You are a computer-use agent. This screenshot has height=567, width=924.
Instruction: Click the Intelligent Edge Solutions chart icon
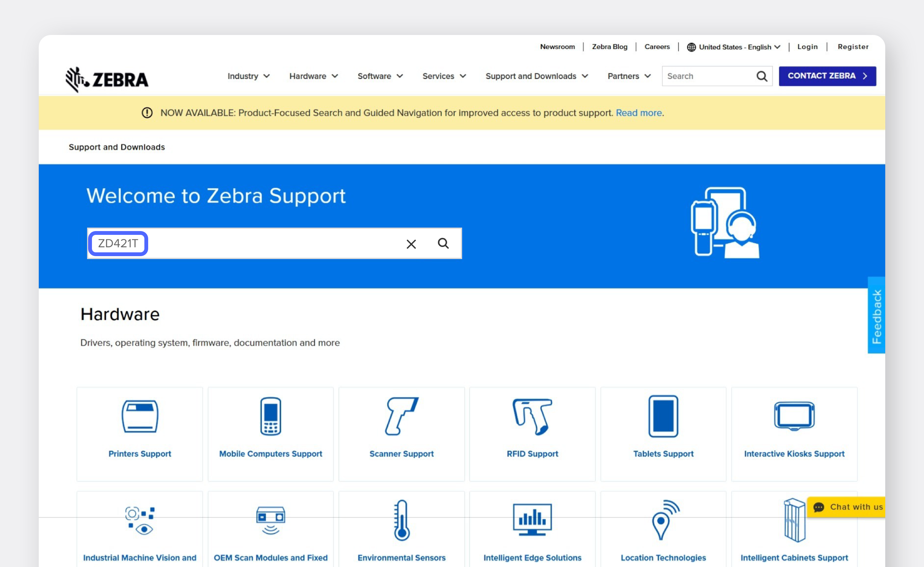532,520
